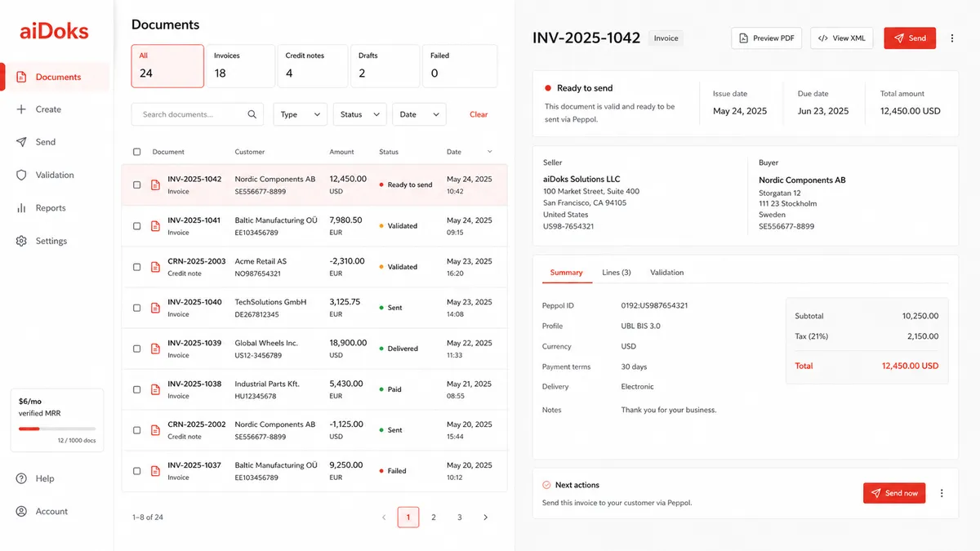This screenshot has height=551, width=980.
Task: Click the Amount column header
Action: click(342, 152)
